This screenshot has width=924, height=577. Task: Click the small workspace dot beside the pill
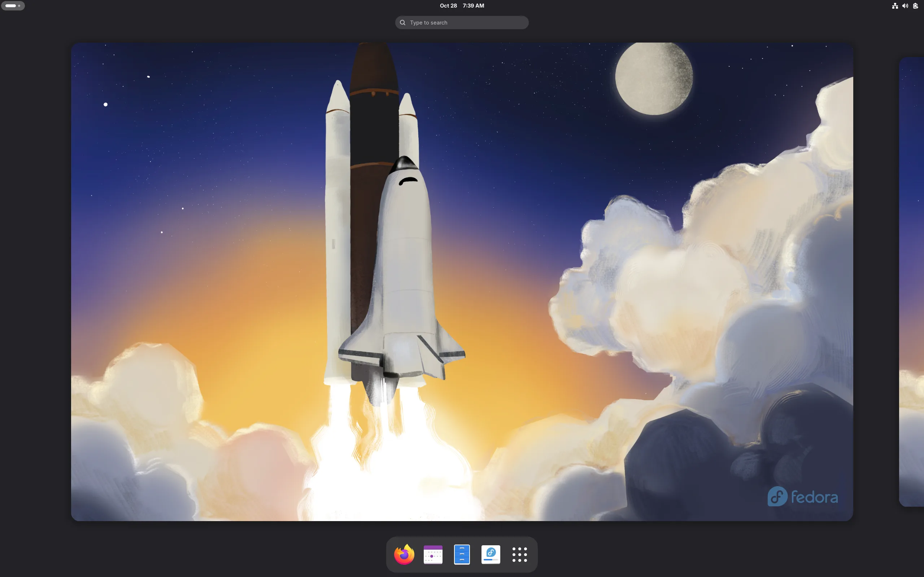click(x=20, y=6)
